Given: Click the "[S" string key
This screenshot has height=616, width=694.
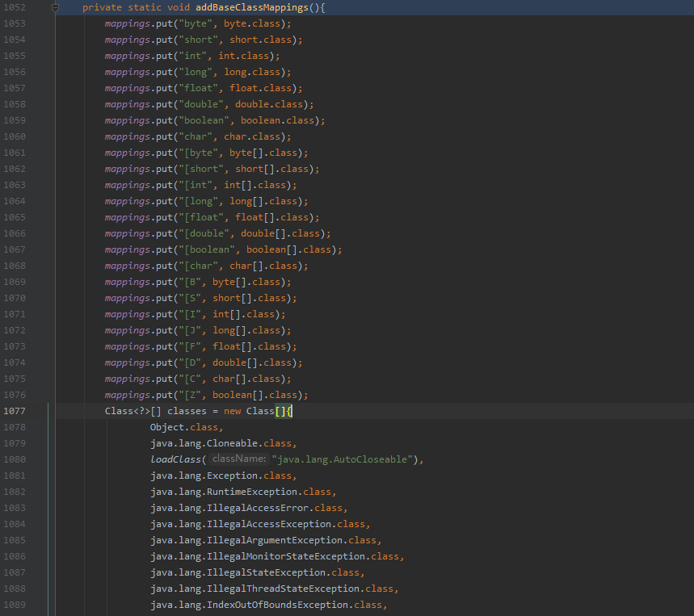Looking at the screenshot, I should (190, 298).
